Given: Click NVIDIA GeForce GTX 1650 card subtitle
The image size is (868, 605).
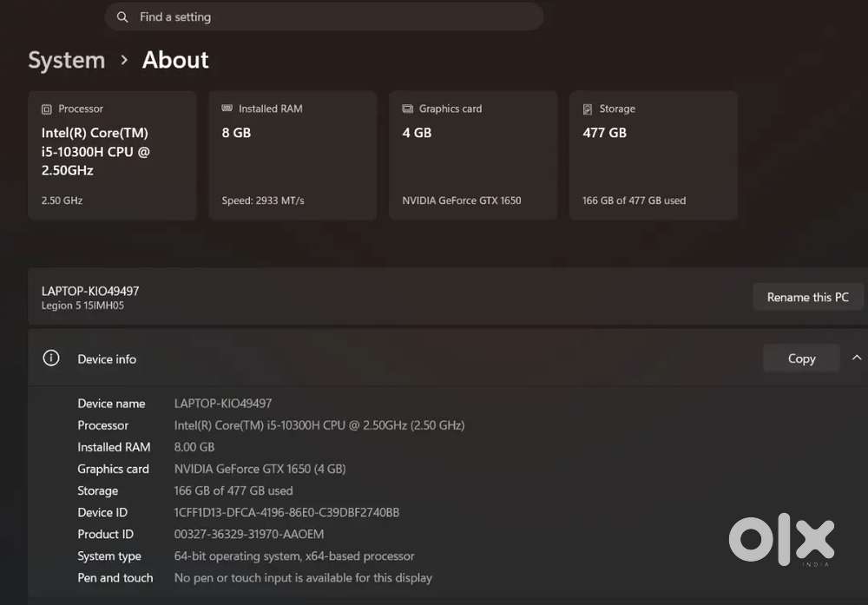Looking at the screenshot, I should (x=462, y=201).
